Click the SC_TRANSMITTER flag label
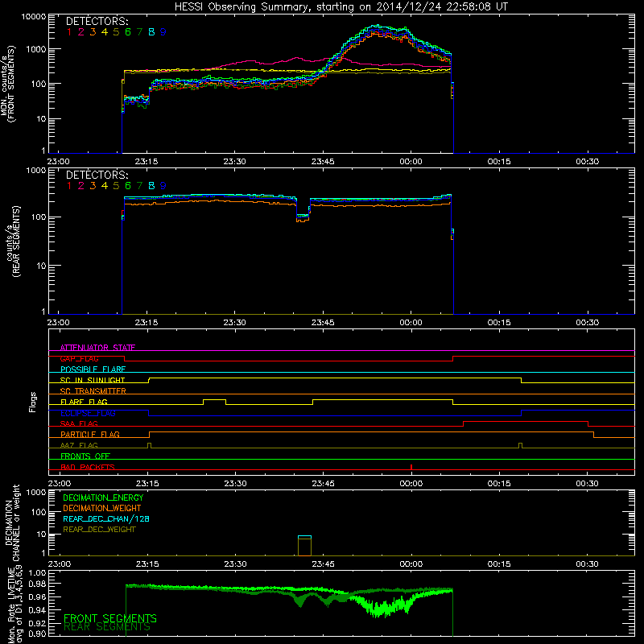This screenshot has height=644, width=644. pos(93,390)
